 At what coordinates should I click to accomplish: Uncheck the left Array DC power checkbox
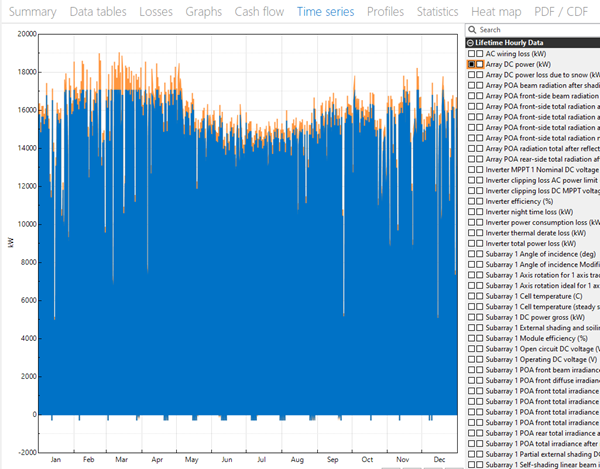point(471,64)
